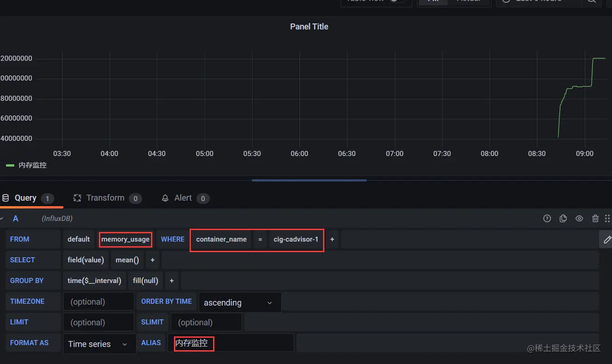The height and width of the screenshot is (364, 612).
Task: Select the default retention policy segment
Action: coord(79,239)
